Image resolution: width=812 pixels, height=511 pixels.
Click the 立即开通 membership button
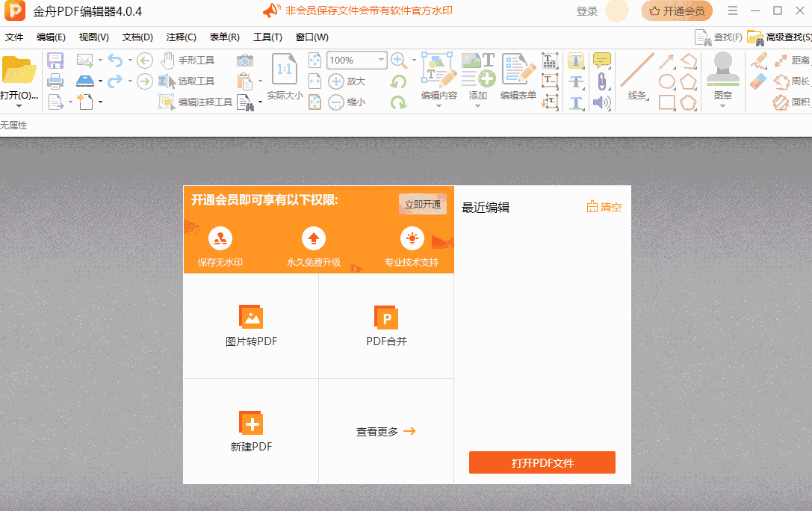[422, 203]
